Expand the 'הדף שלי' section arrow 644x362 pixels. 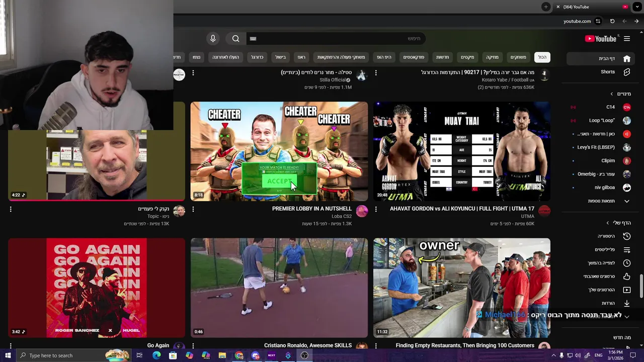[608, 223]
